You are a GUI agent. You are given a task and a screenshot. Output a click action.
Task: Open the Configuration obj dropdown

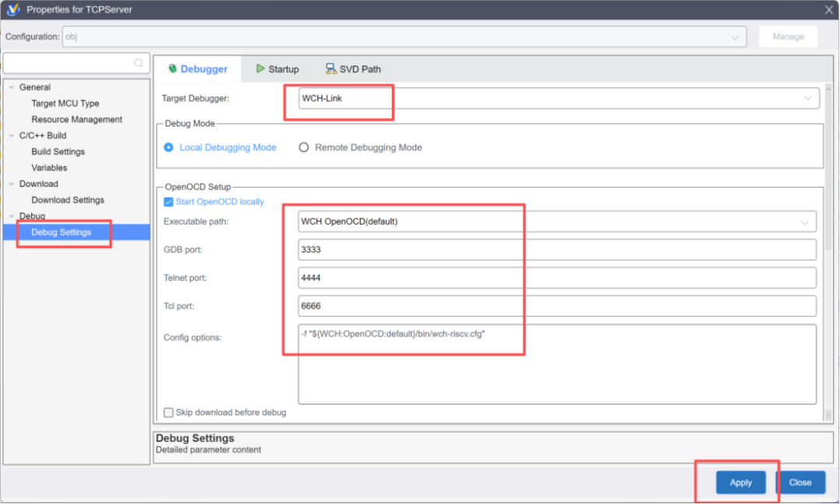click(x=404, y=37)
